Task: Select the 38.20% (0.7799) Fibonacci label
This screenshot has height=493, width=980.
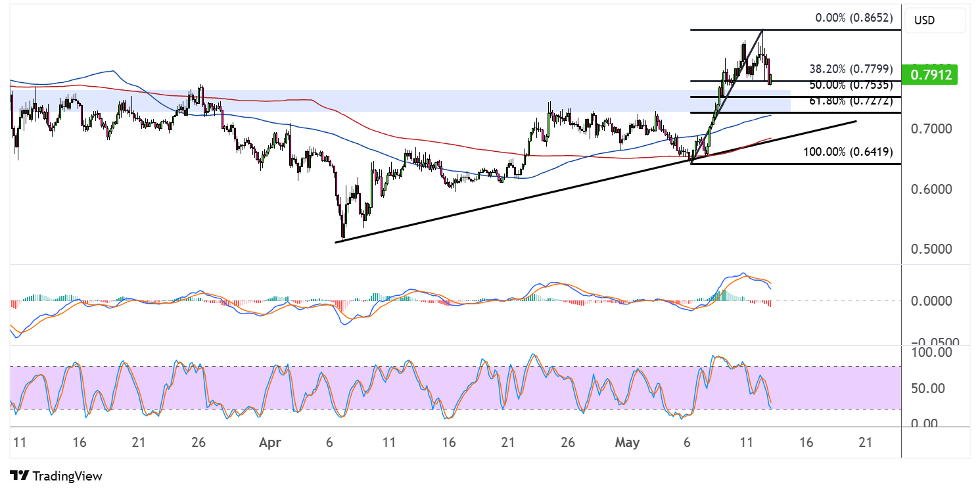Action: [851, 68]
